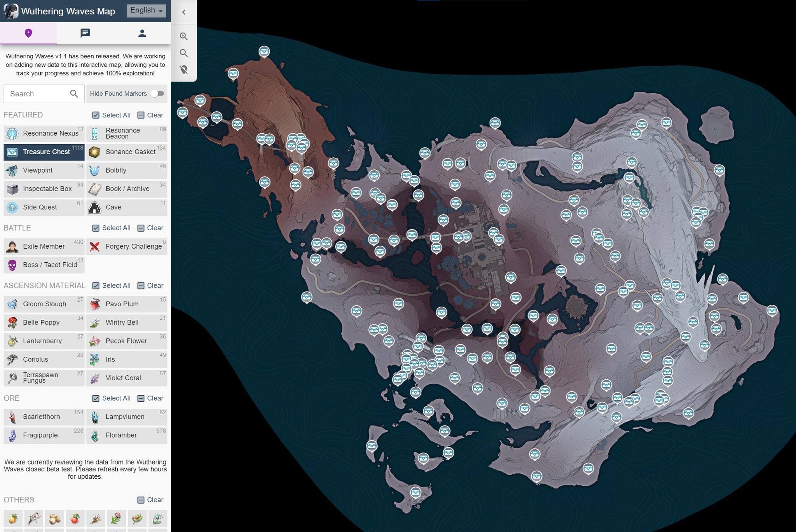
Task: Click the hide all markers button
Action: 184,70
